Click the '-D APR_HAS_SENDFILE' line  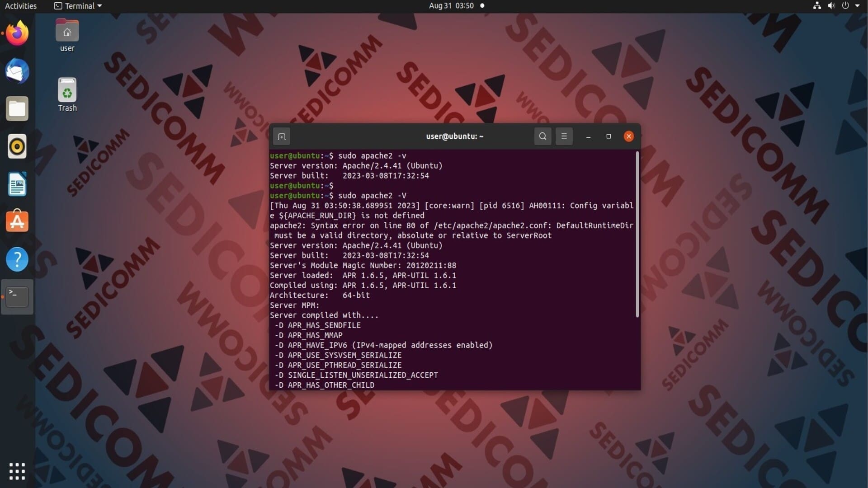pos(317,325)
